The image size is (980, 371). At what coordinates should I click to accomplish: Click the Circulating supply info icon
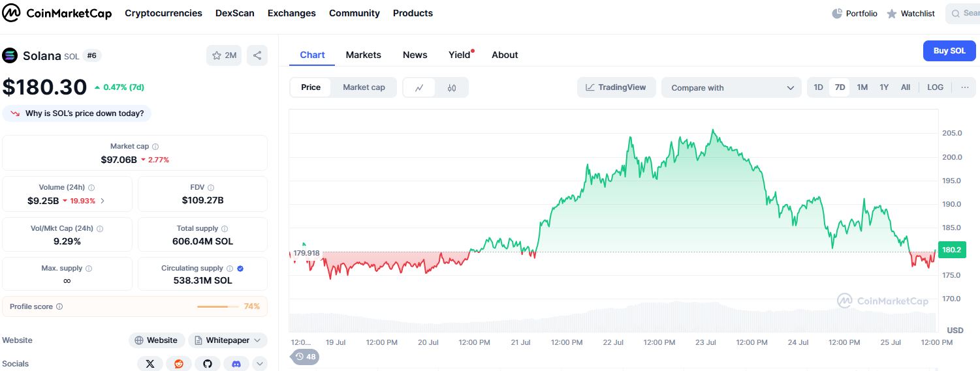pos(230,269)
